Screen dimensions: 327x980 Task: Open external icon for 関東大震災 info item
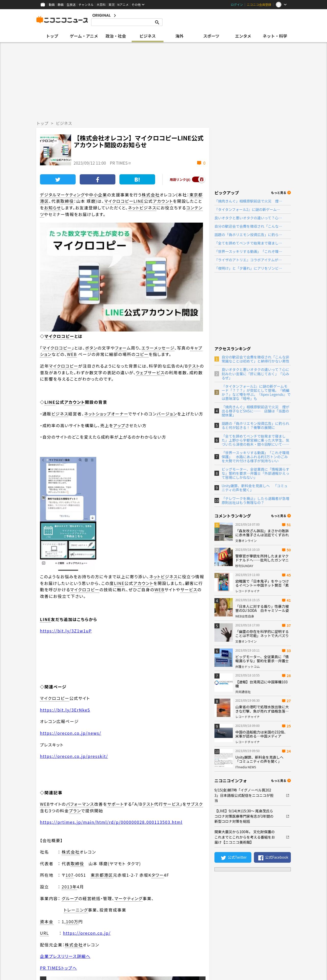coord(288,837)
